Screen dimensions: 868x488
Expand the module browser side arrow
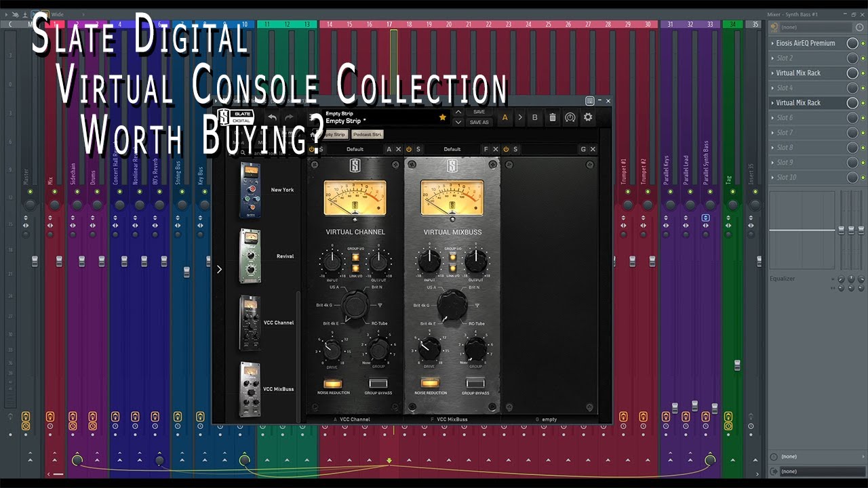(x=219, y=269)
